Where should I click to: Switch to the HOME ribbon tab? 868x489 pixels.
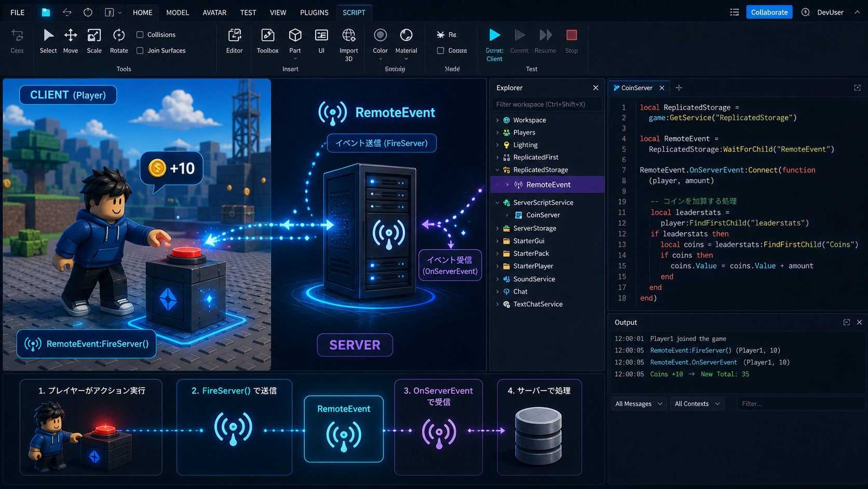click(142, 12)
